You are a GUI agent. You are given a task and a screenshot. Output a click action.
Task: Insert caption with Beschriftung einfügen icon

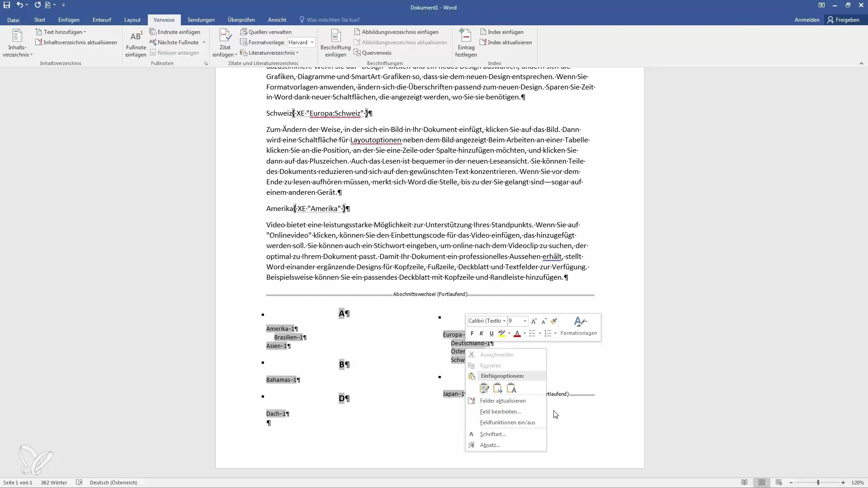point(335,43)
